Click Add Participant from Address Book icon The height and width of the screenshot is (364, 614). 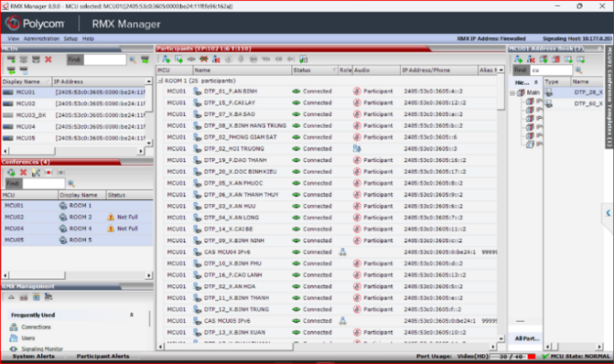(179, 59)
